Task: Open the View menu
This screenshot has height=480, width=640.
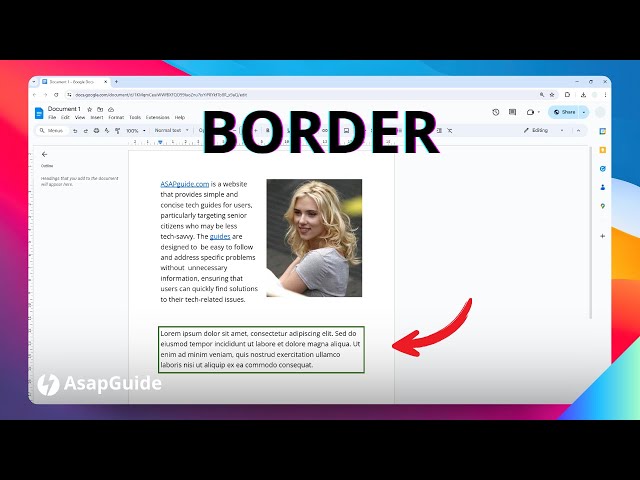Action: [x=80, y=117]
